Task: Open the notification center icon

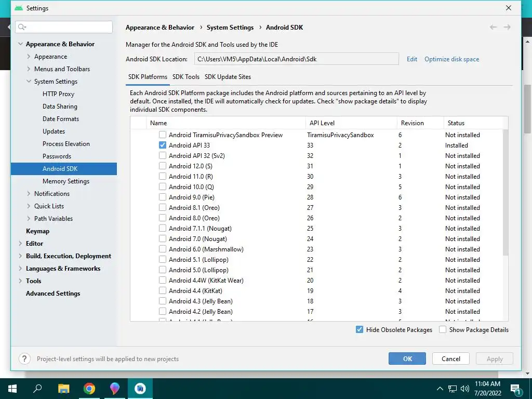Action: pyautogui.click(x=515, y=389)
